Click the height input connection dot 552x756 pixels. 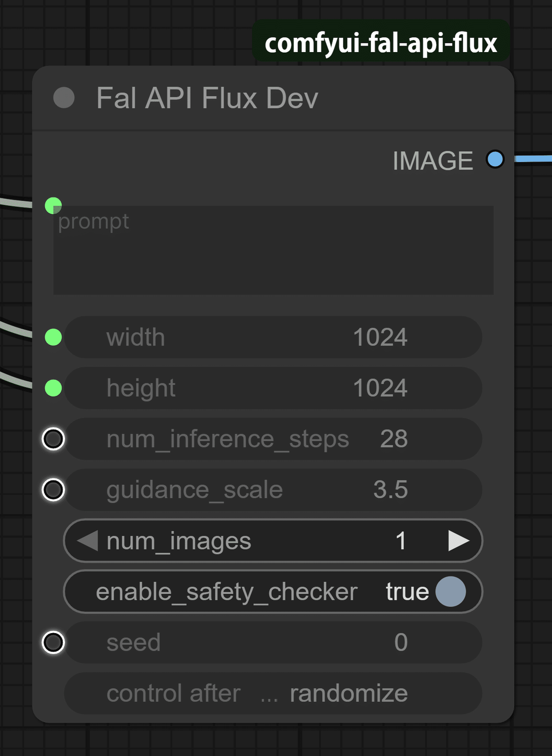[53, 388]
